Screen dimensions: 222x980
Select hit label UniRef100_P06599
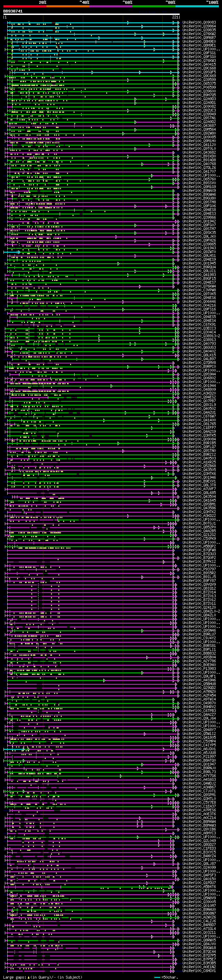click(199, 88)
